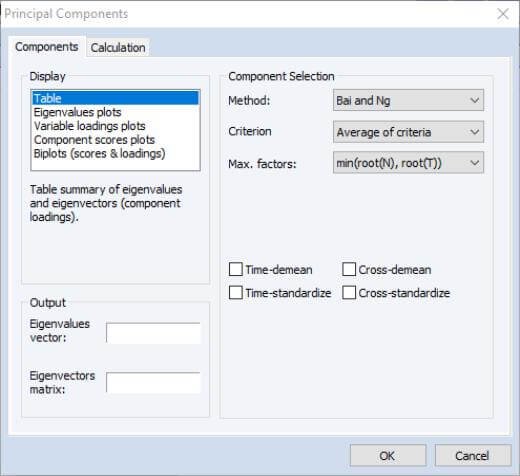Close the Principal Components dialog

(503, 14)
